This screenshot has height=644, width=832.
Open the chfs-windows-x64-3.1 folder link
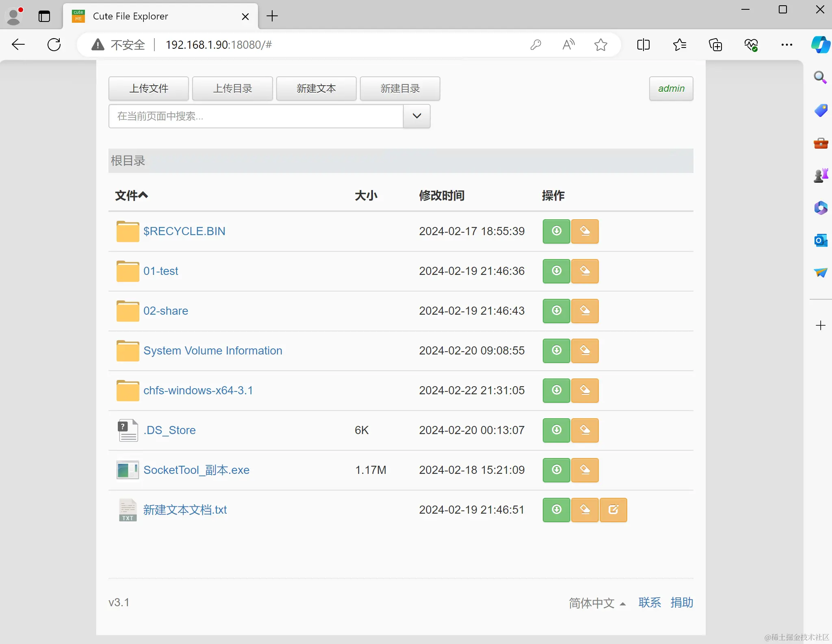tap(198, 390)
